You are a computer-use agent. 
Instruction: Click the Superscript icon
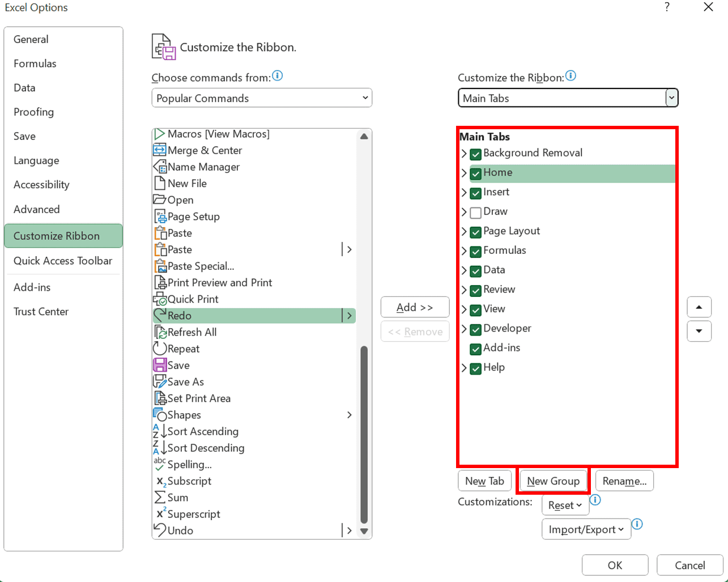pyautogui.click(x=161, y=513)
